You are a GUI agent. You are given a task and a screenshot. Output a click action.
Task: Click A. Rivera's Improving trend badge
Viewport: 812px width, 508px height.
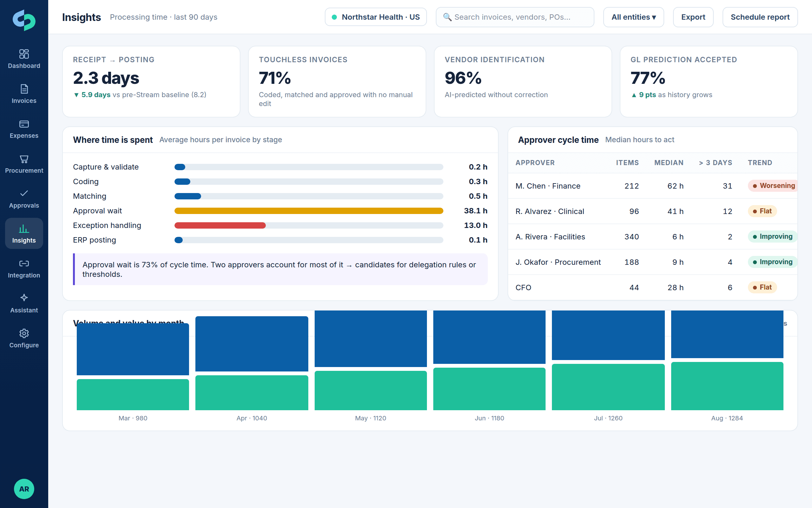point(773,237)
